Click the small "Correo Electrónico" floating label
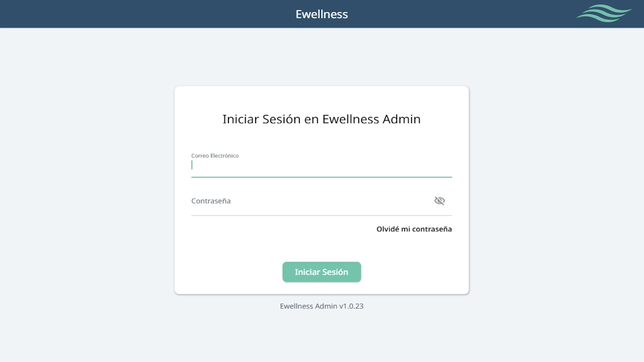This screenshot has width=644, height=362. coord(215,156)
